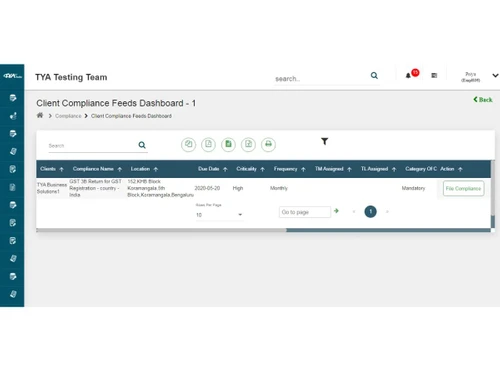Sort by the Frequency column arrow
The height and width of the screenshot is (375, 500).
tap(303, 169)
